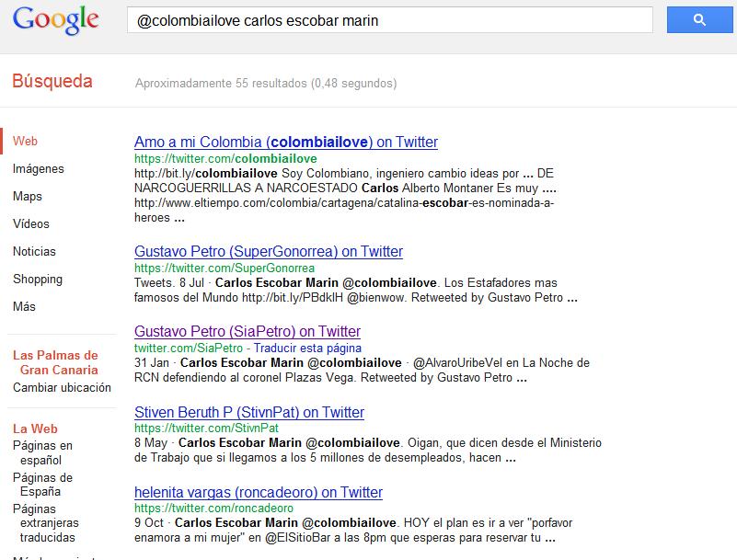This screenshot has width=737, height=560.
Task: Focus the search query input field
Action: [x=389, y=20]
